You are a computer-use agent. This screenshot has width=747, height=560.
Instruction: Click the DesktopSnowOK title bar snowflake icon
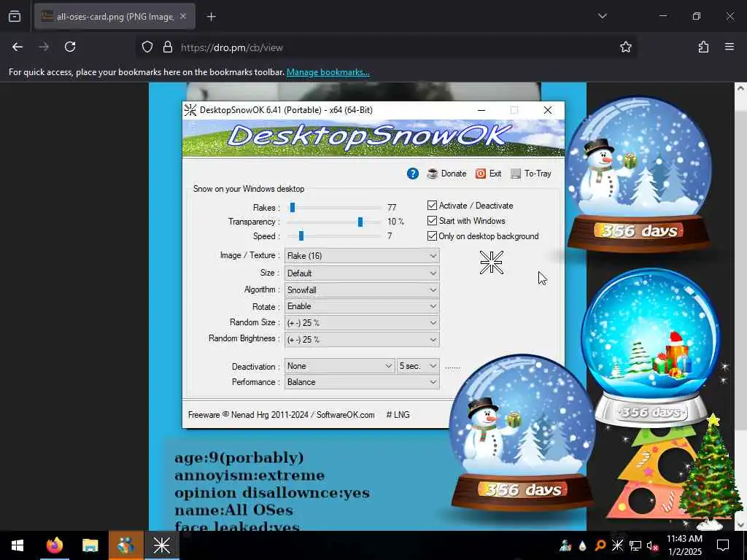click(x=190, y=110)
